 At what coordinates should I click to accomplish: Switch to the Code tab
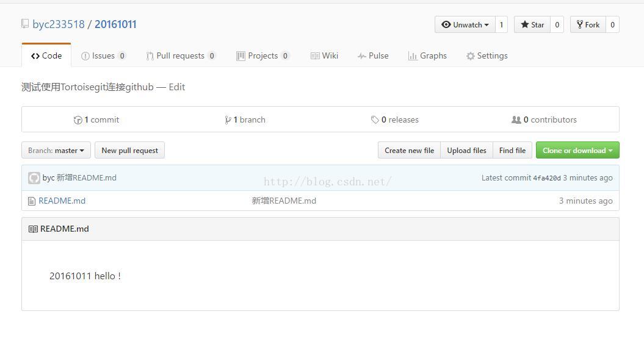[46, 55]
